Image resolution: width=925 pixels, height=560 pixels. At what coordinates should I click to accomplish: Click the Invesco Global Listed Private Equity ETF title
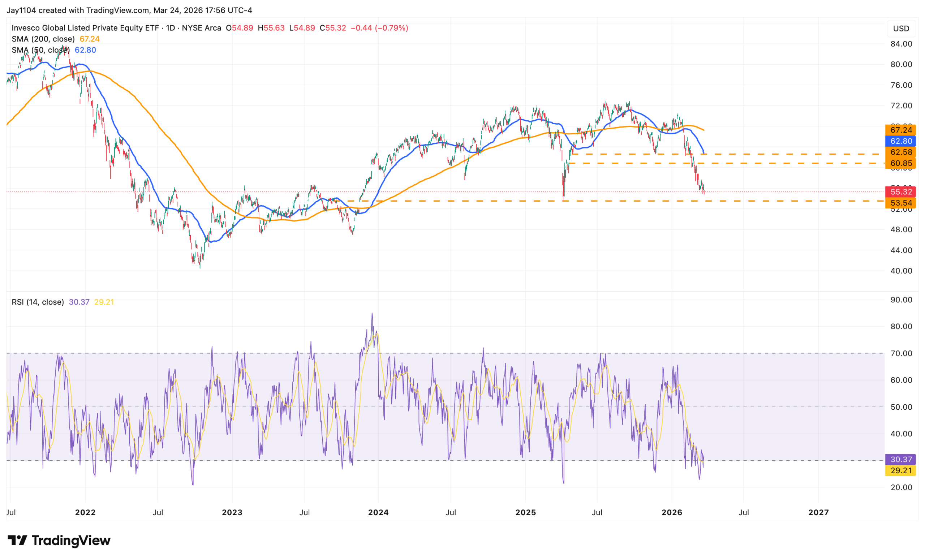tap(85, 28)
